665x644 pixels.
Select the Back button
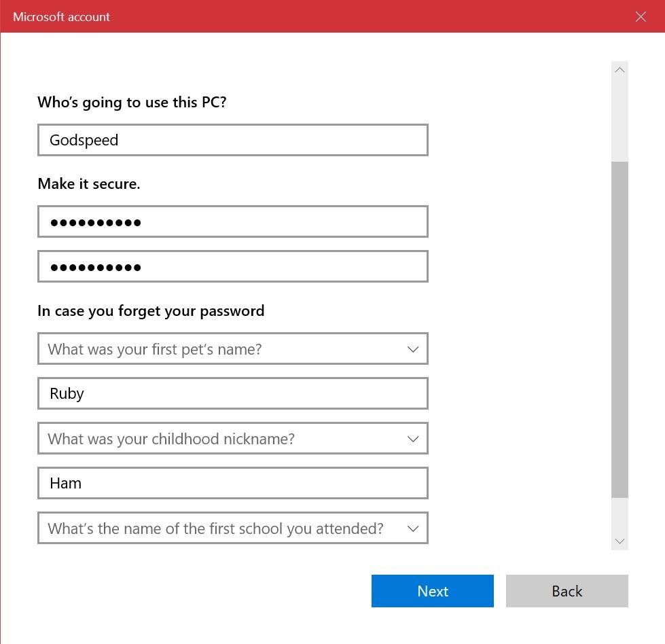click(x=567, y=590)
